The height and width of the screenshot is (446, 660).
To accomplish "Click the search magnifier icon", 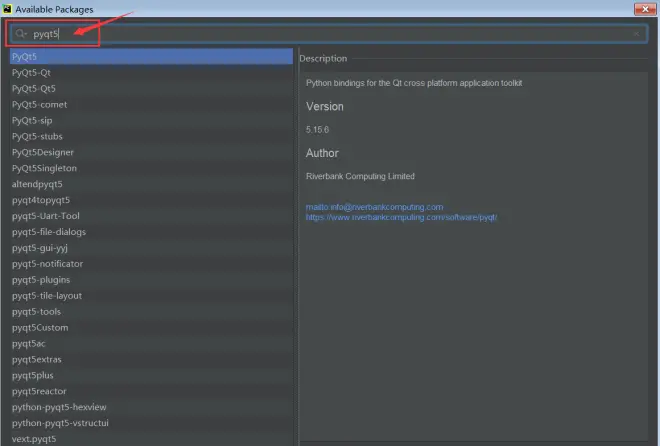I will coord(20,34).
